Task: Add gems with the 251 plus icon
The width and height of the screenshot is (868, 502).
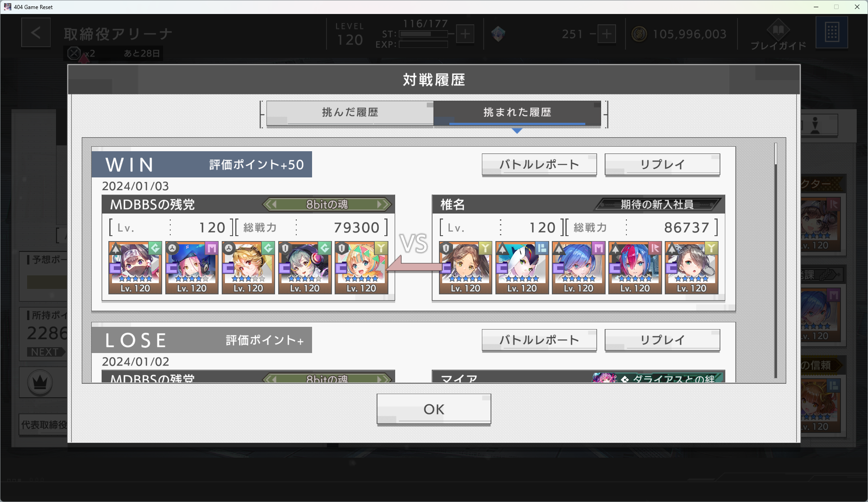Action: click(607, 34)
